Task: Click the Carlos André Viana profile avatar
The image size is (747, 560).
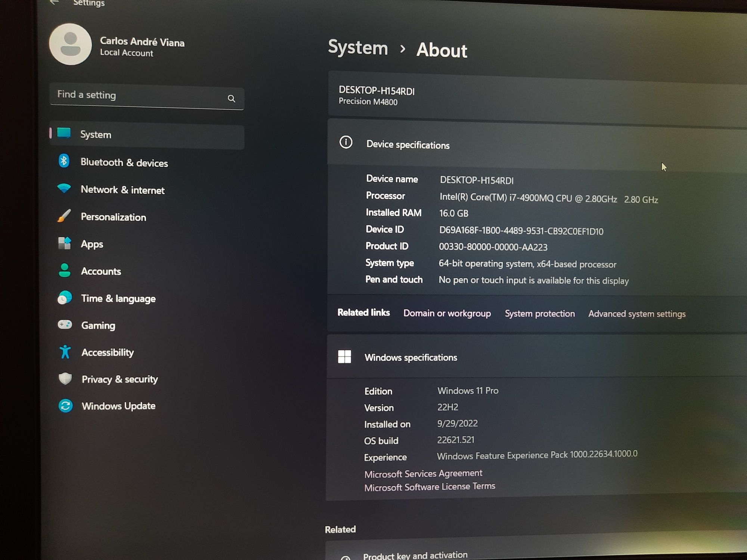Action: (70, 44)
